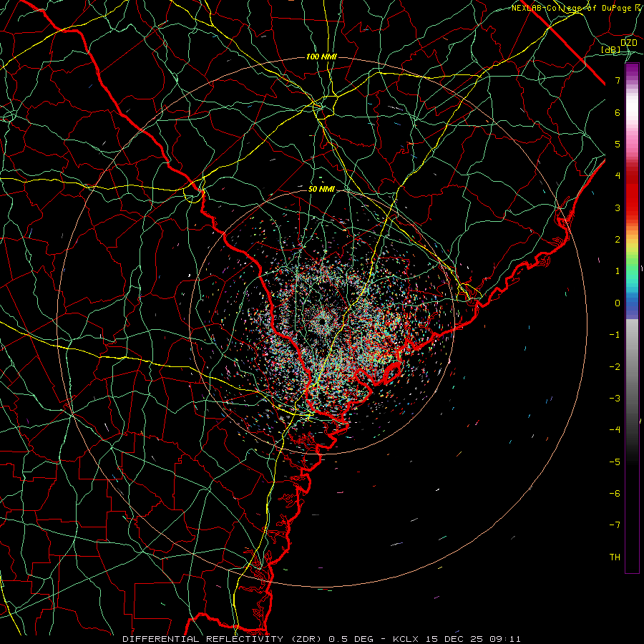Click the "3" value on the dB scale
Image resolution: width=644 pixels, height=644 pixels.
(x=618, y=208)
